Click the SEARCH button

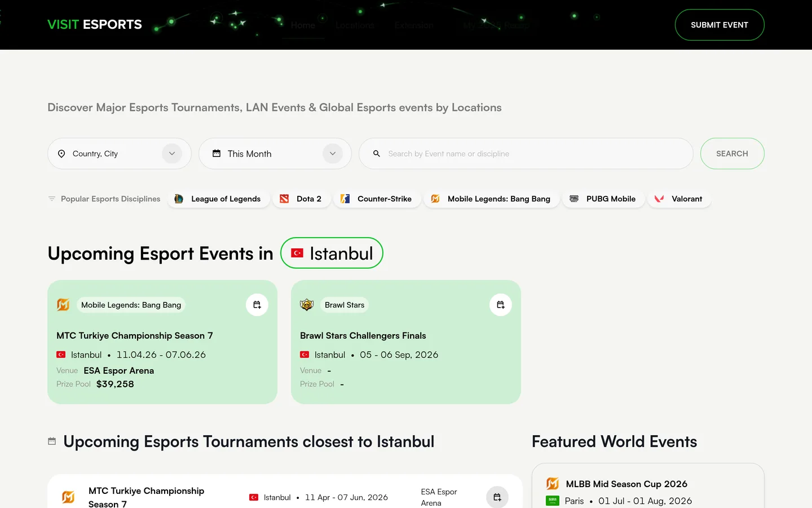732,154
